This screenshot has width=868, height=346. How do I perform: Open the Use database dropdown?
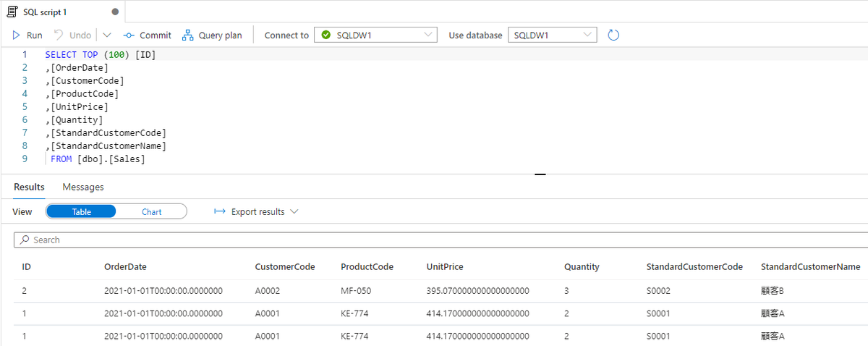[587, 35]
